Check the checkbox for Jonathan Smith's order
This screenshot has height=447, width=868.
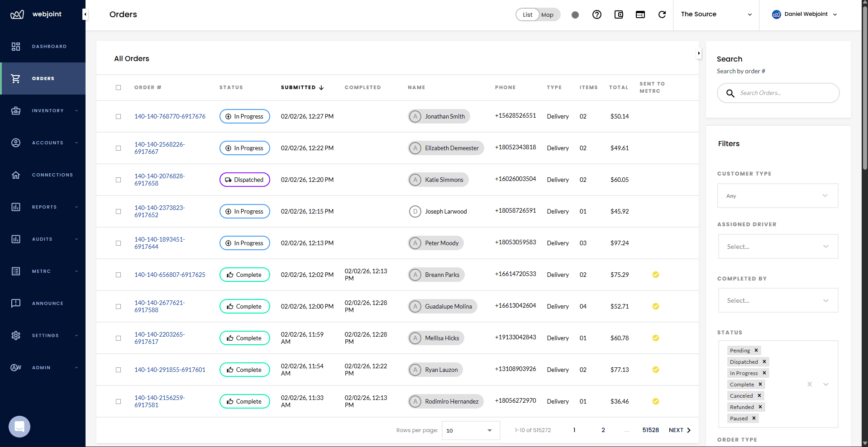click(118, 116)
